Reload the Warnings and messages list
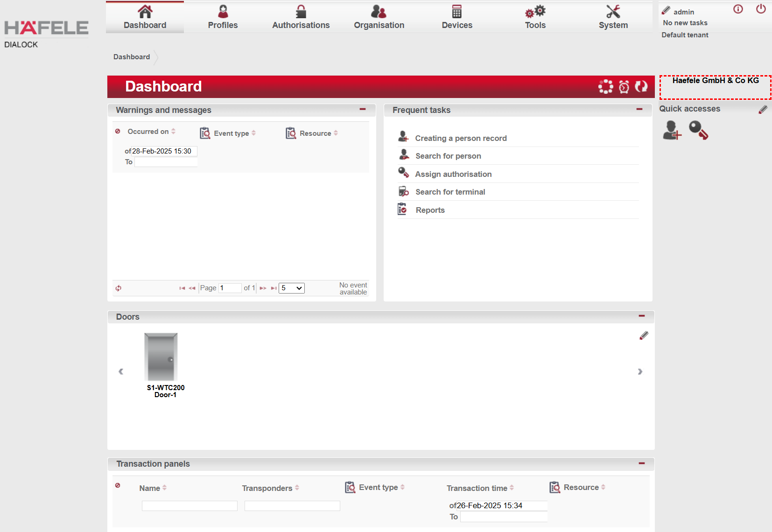Screen dimensions: 772x532 click(119, 288)
